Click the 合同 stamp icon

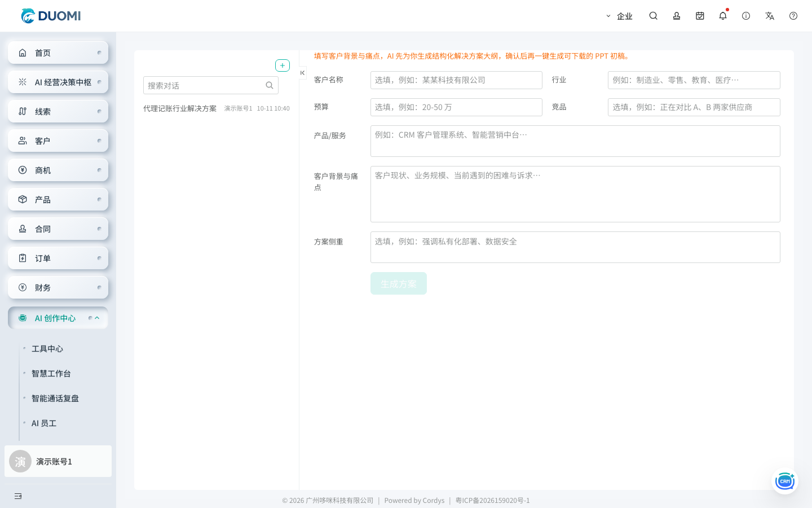[23, 229]
